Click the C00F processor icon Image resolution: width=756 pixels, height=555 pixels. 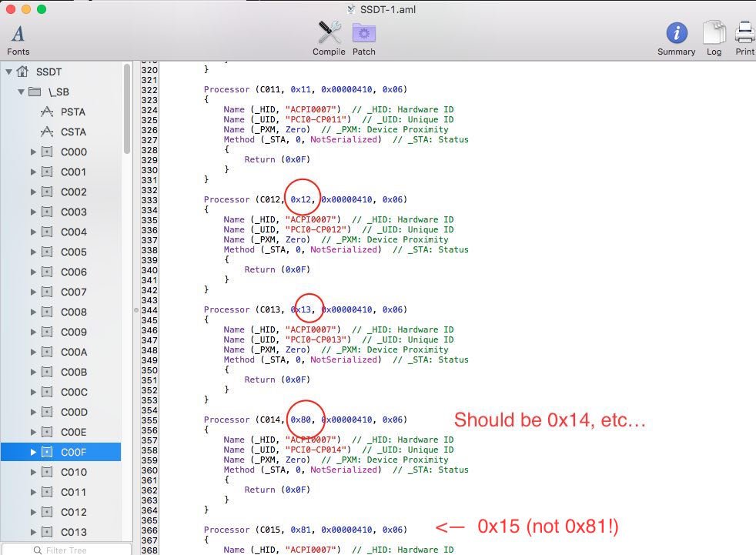47,452
